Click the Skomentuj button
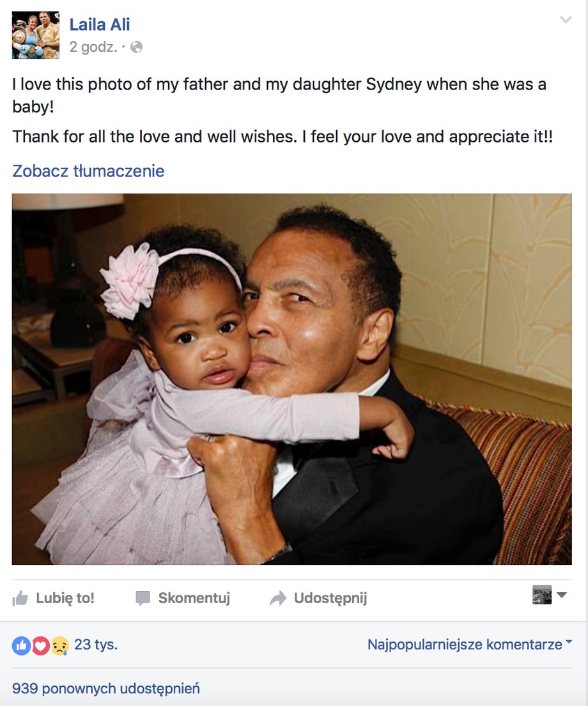The image size is (588, 706). pos(183,599)
